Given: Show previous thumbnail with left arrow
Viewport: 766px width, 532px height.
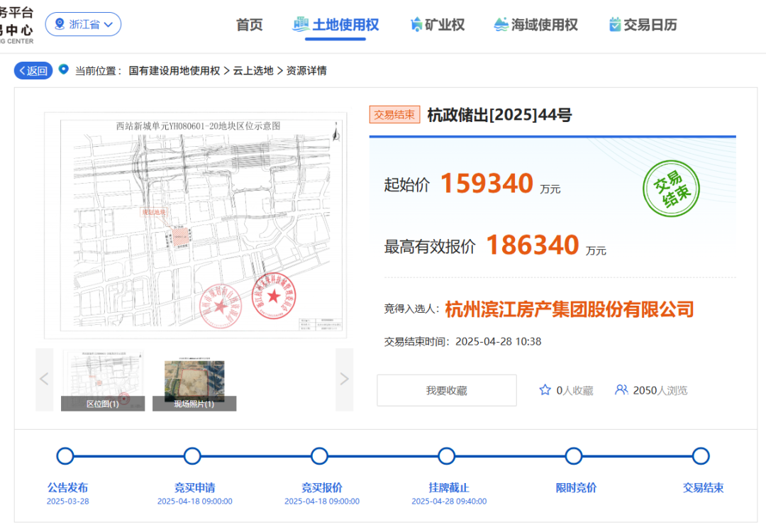Looking at the screenshot, I should click(45, 379).
